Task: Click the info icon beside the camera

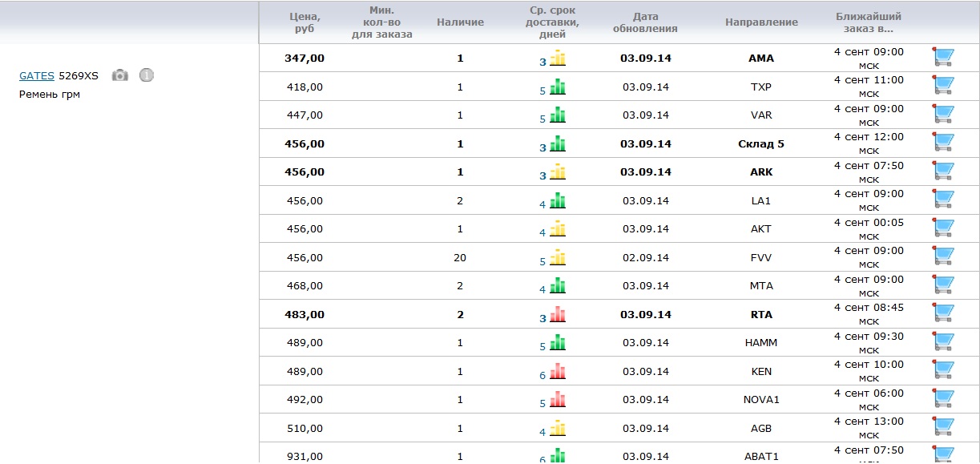Action: point(146,75)
